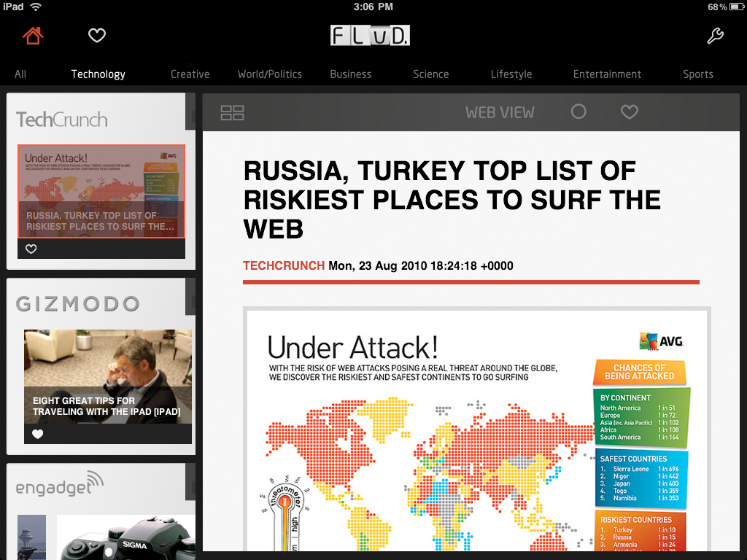747x560 pixels.
Task: Select the All category tab
Action: (x=20, y=74)
